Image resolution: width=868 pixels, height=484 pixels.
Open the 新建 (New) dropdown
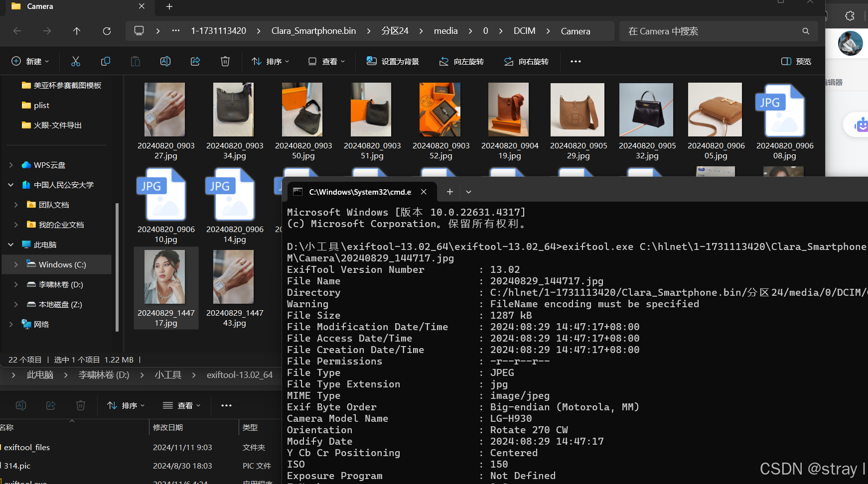click(x=30, y=61)
